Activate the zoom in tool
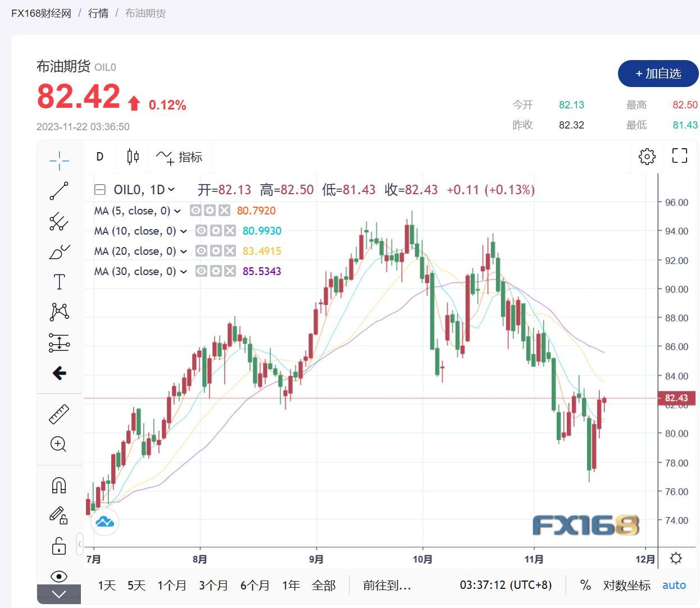 pyautogui.click(x=59, y=444)
